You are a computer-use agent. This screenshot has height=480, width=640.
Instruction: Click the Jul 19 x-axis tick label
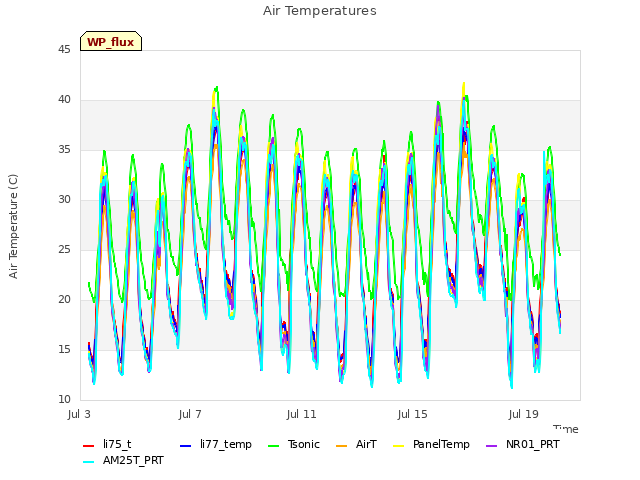coord(524,414)
